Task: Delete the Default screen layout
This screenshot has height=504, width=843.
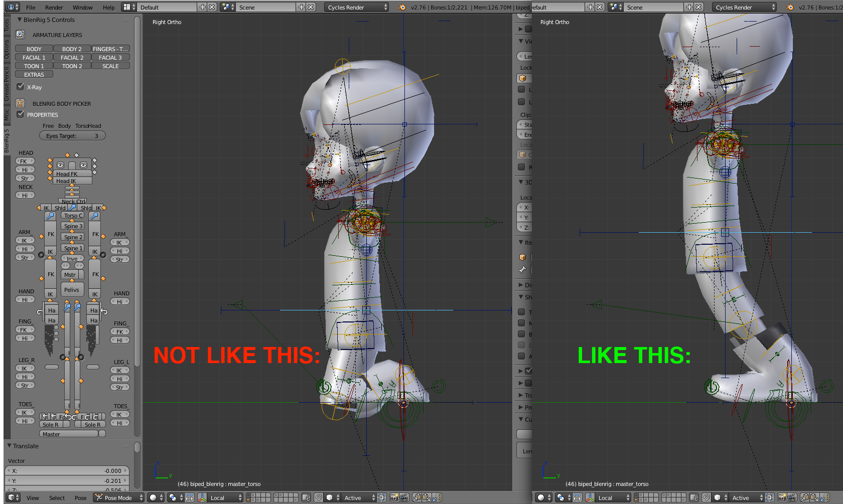Action: click(x=212, y=7)
